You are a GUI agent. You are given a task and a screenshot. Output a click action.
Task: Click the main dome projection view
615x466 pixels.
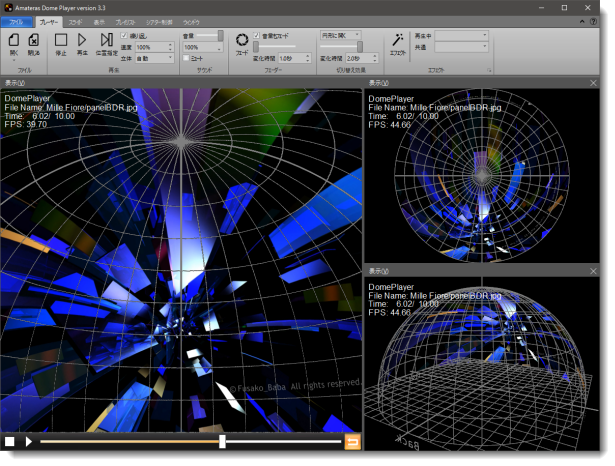(x=181, y=260)
